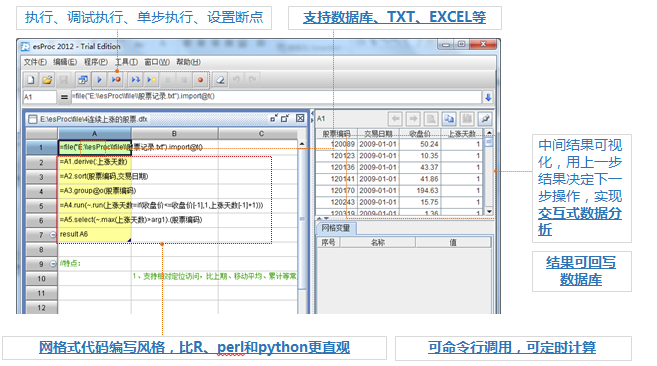Click up arrow of result table scrollbar

pos(489,133)
